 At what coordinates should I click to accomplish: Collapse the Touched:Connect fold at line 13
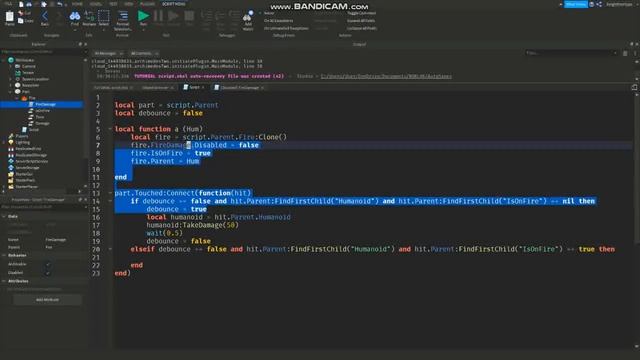point(110,193)
